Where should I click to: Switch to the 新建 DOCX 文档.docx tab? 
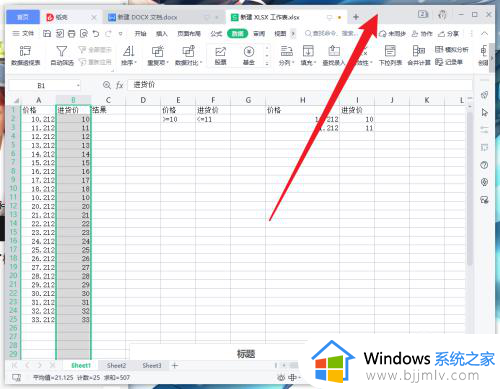(163, 17)
